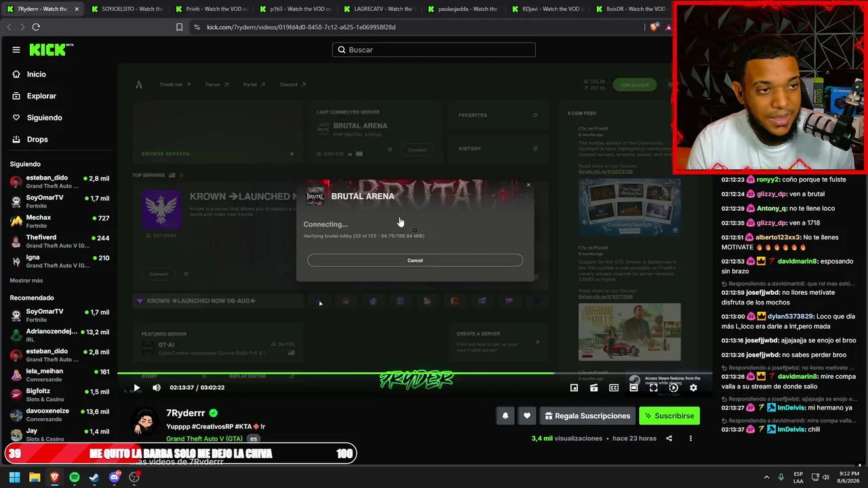Viewport: 868px width, 488px height.
Task: Open the clip creation icon
Action: [594, 388]
